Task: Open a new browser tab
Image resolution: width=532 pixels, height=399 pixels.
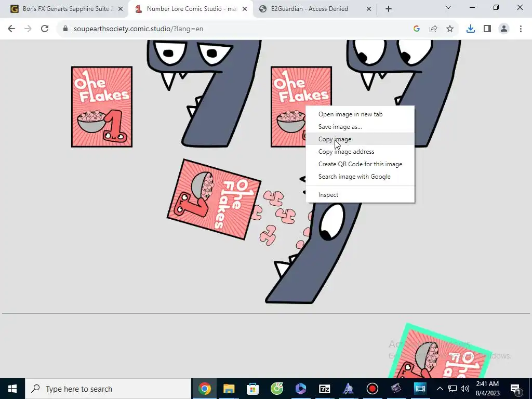Action: pos(389,9)
